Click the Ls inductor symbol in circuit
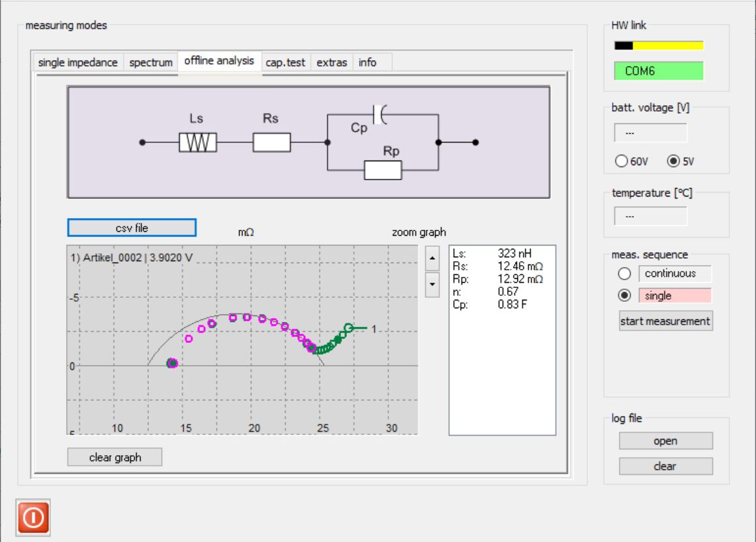This screenshot has height=542, width=756. click(x=198, y=142)
